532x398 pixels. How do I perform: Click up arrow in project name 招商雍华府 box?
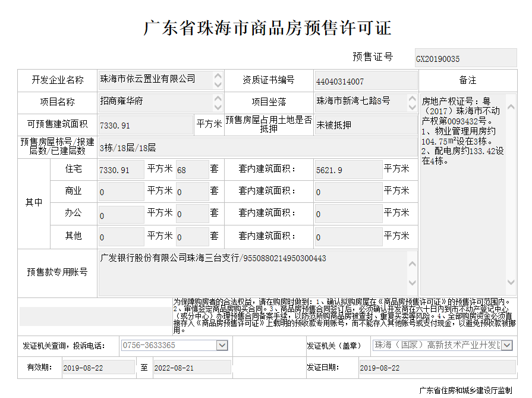click(x=218, y=98)
